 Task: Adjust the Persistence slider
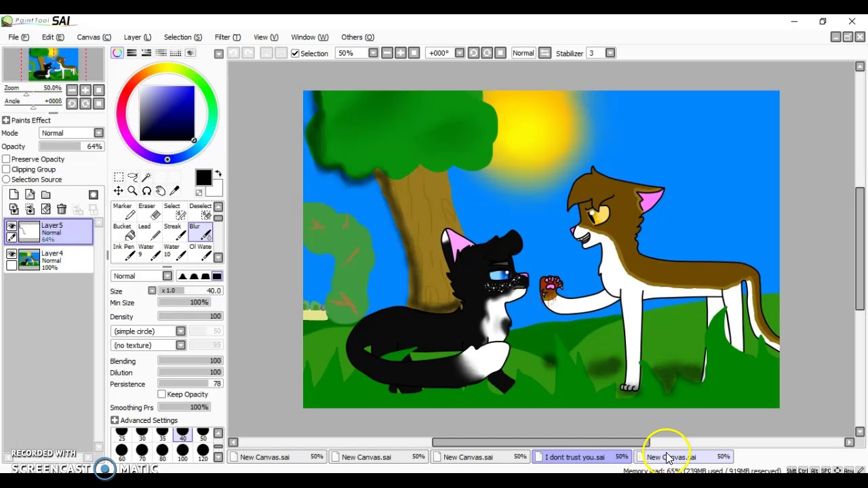191,384
